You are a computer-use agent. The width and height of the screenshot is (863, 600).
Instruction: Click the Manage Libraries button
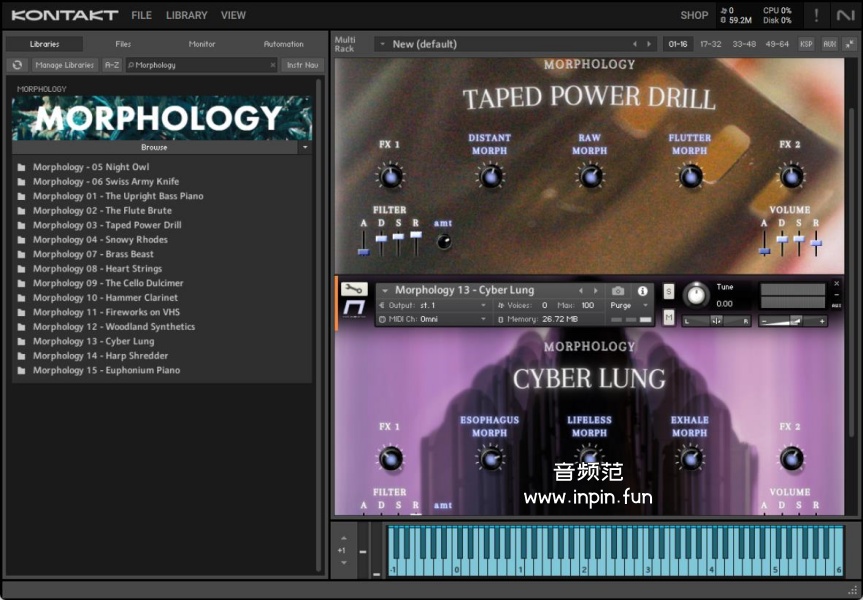[x=64, y=65]
